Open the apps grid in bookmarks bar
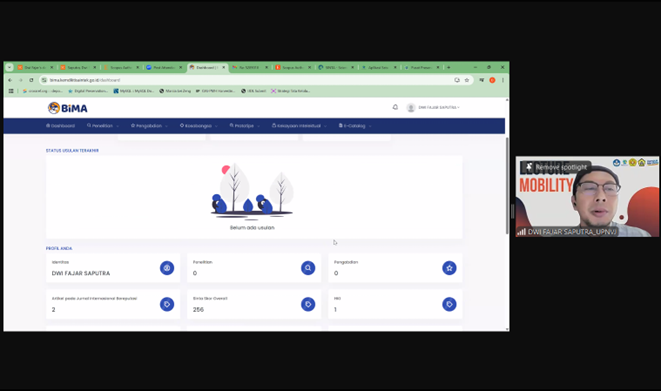 [11, 91]
